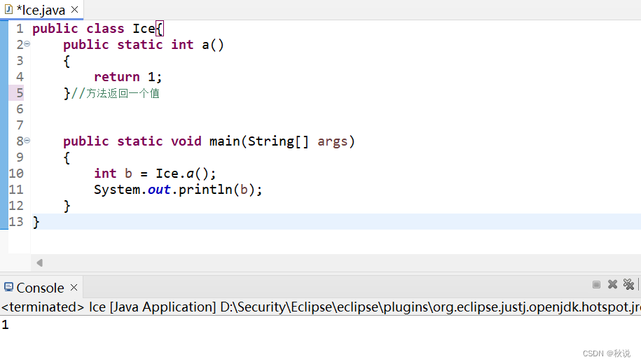641x364 pixels.
Task: Click 'int b' declaration on line 10
Action: 113,174
